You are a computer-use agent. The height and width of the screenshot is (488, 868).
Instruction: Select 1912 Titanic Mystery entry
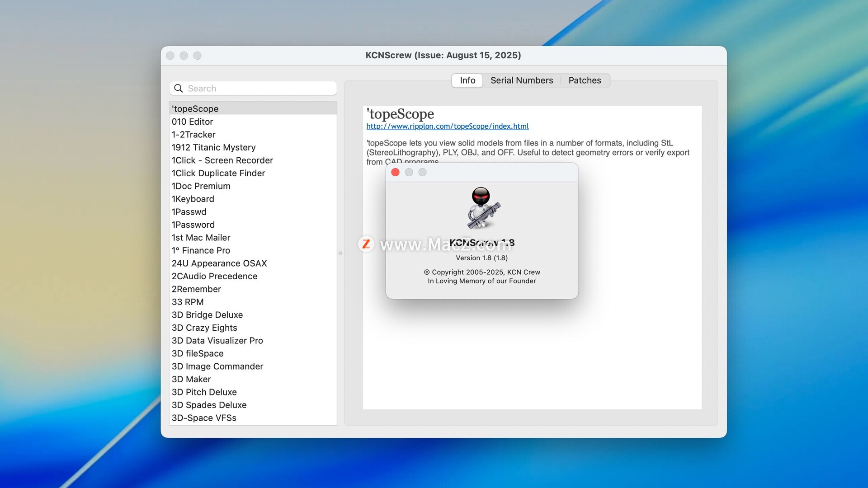(253, 147)
